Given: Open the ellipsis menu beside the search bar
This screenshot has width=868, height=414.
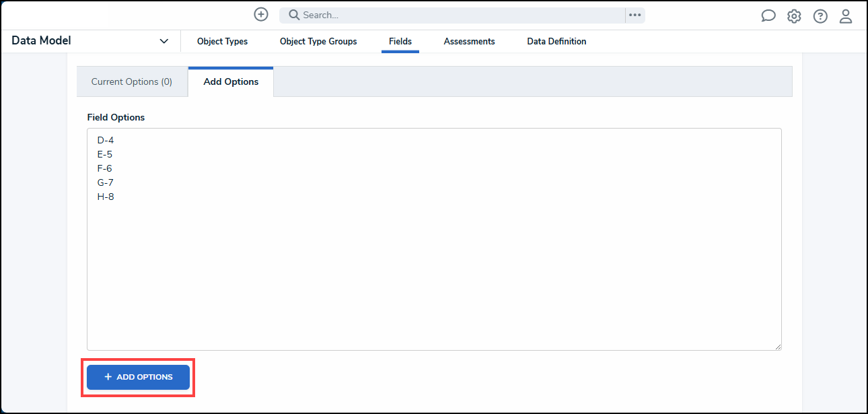Looking at the screenshot, I should tap(635, 14).
